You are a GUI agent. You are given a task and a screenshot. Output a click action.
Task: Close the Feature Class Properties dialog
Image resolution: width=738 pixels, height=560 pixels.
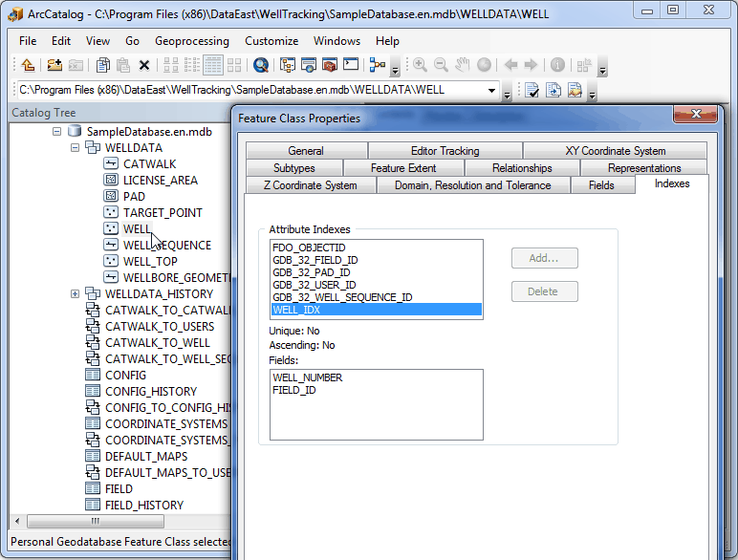[696, 114]
